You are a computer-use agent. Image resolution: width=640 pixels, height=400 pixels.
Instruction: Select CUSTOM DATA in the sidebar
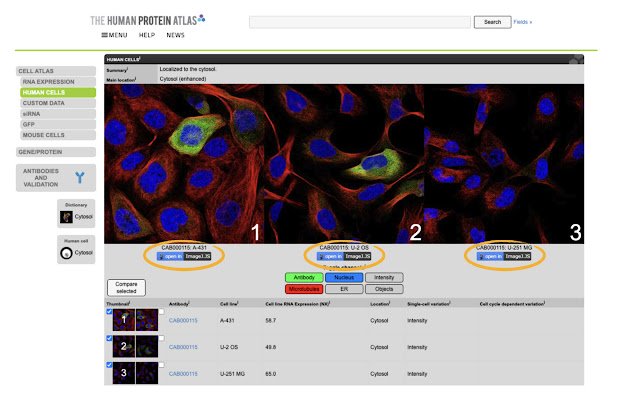tap(58, 103)
